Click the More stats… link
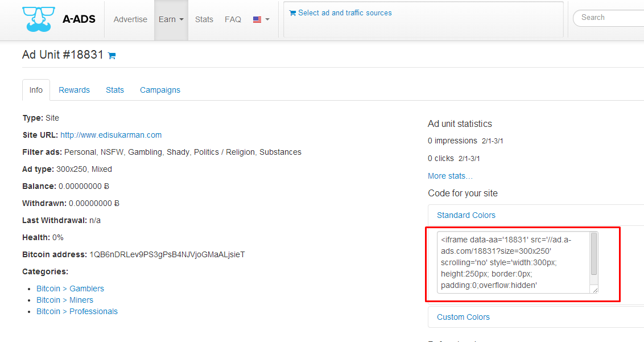This screenshot has width=644, height=342. (450, 176)
